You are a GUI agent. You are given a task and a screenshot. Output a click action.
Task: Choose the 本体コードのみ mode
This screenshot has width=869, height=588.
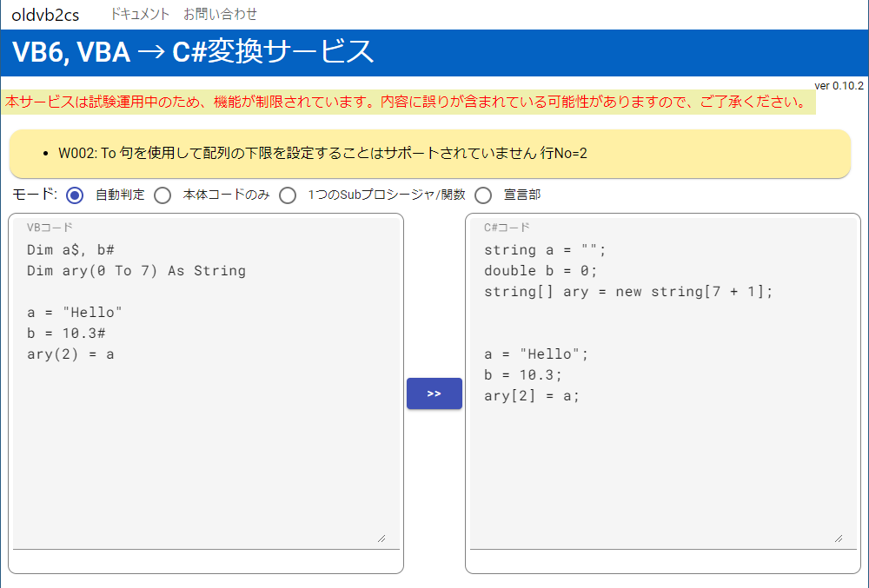(x=162, y=195)
